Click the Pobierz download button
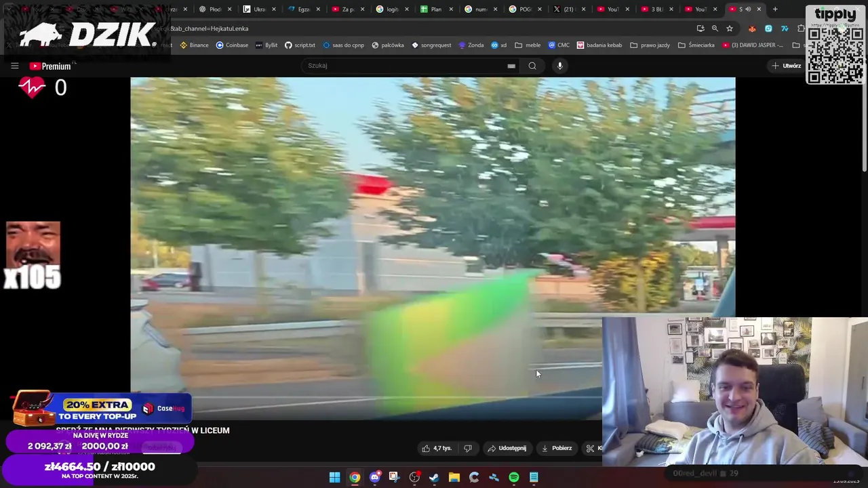This screenshot has width=868, height=488. [557, 448]
